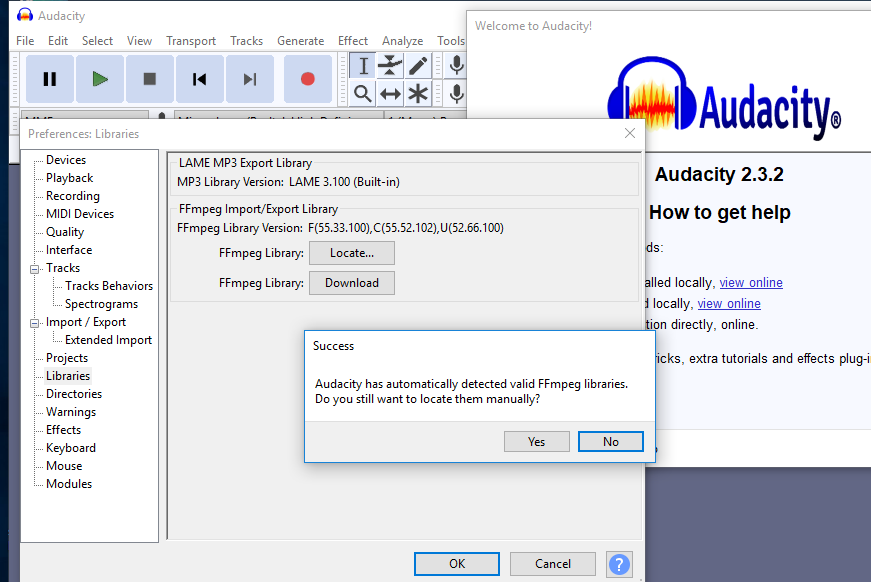
Task: Select Libraries in preferences tree
Action: click(x=68, y=376)
